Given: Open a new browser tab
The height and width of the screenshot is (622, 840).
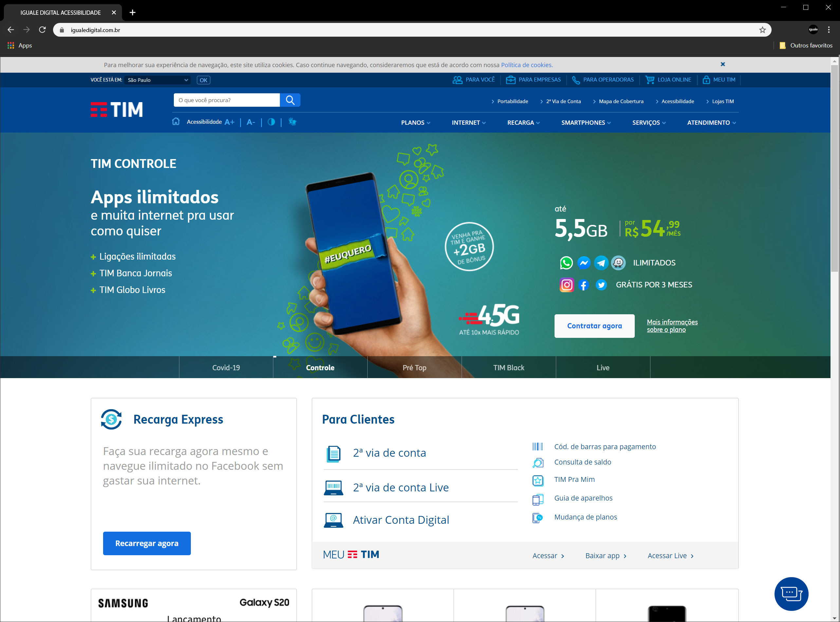Looking at the screenshot, I should [x=133, y=12].
